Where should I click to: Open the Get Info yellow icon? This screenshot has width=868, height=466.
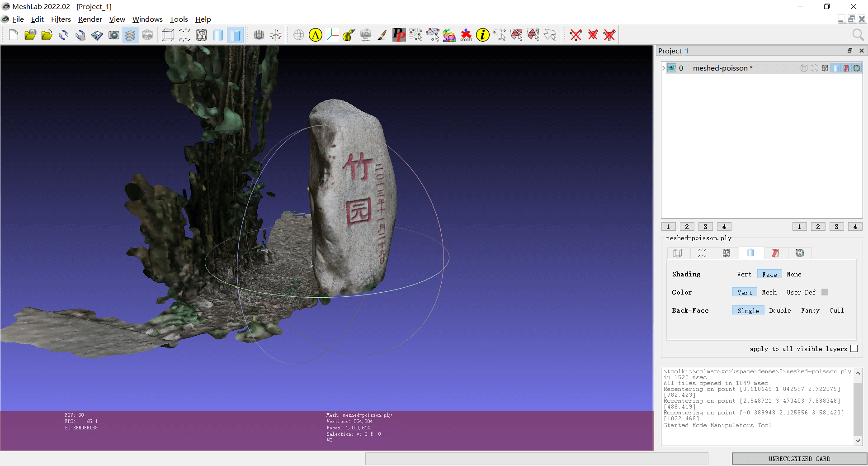[483, 35]
